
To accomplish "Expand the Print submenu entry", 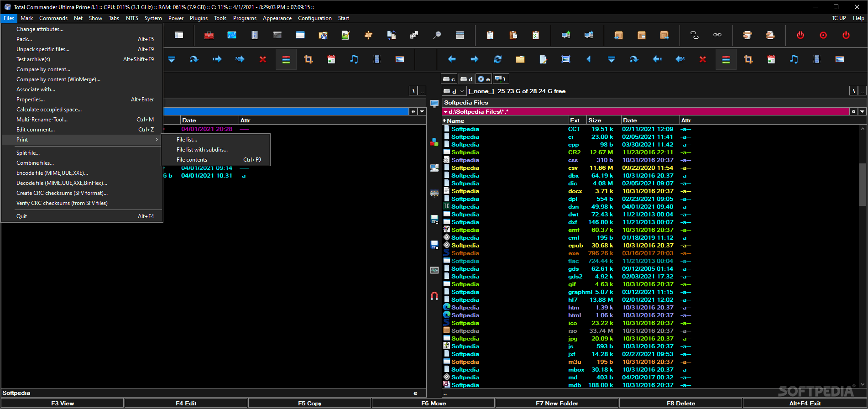I will tap(82, 140).
